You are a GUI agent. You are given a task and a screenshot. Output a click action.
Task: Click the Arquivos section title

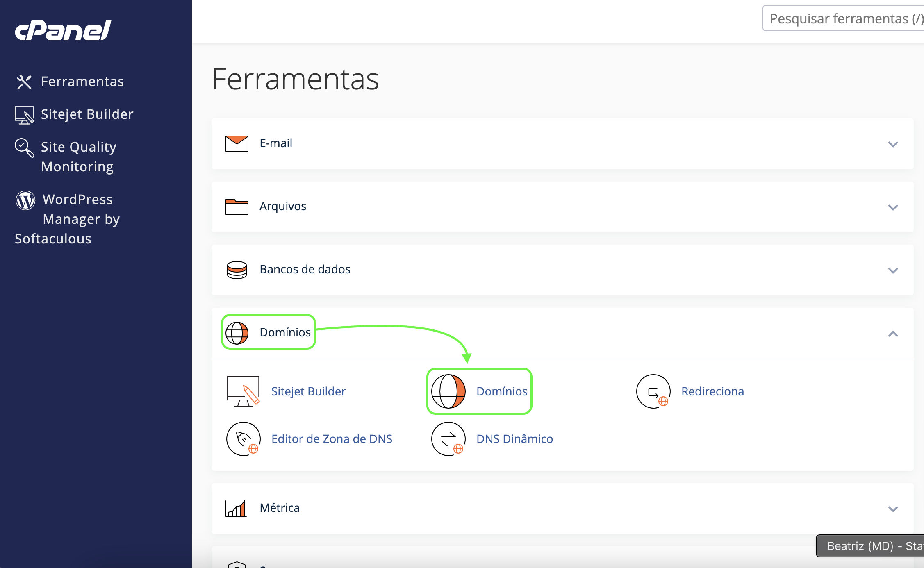[x=283, y=207]
